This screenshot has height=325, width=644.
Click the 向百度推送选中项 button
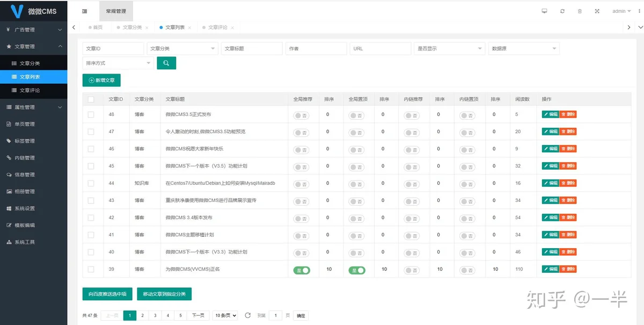click(x=107, y=294)
